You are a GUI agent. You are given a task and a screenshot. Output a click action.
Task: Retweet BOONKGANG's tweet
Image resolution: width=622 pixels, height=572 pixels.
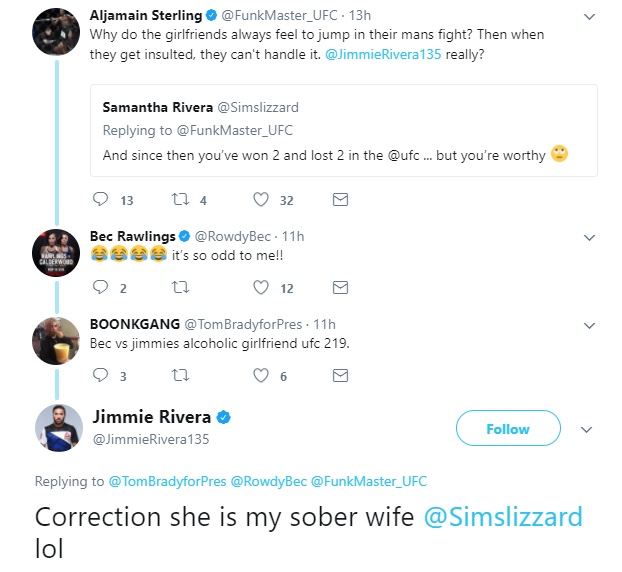[x=180, y=376]
